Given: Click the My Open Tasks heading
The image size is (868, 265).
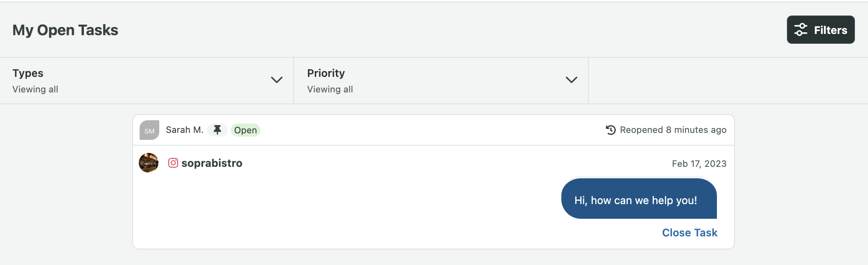Looking at the screenshot, I should [65, 30].
